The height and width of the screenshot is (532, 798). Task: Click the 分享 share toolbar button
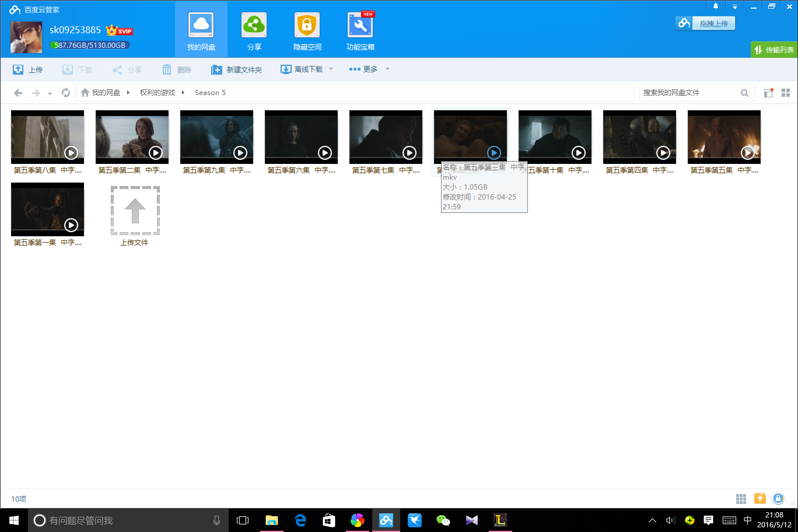pos(127,69)
